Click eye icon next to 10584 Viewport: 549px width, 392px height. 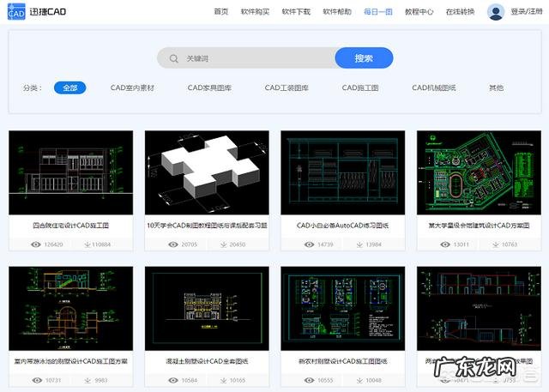click(173, 380)
